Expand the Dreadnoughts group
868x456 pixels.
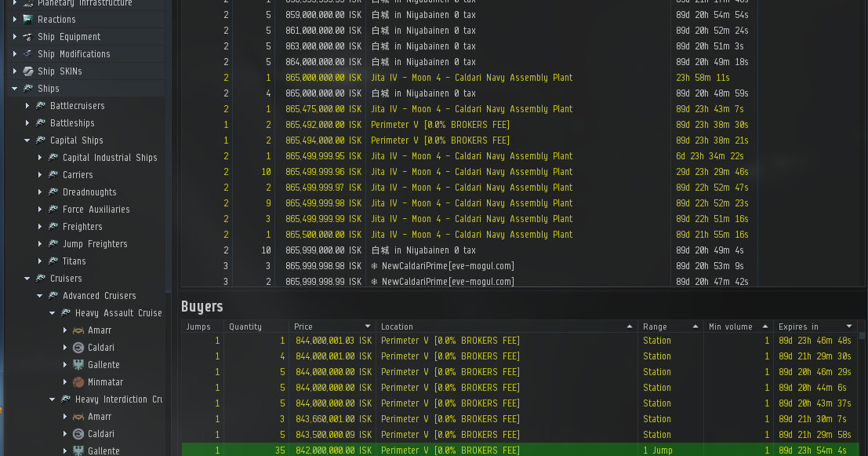point(40,192)
